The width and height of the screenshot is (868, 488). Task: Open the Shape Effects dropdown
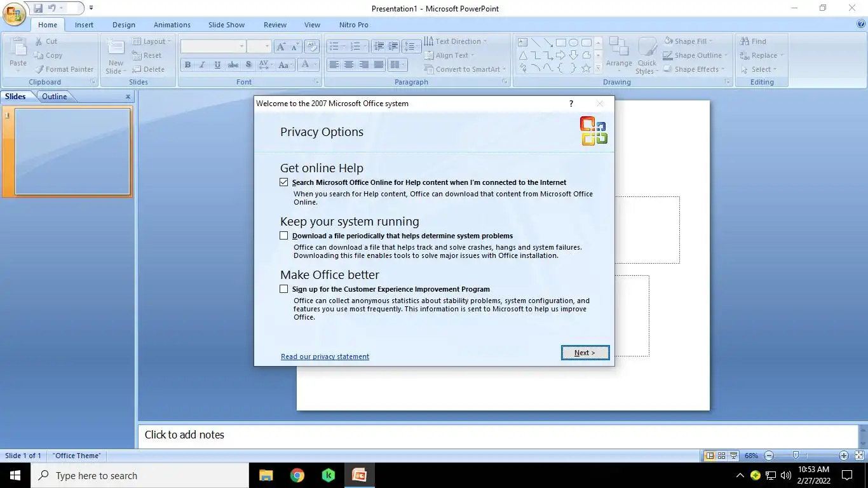693,69
